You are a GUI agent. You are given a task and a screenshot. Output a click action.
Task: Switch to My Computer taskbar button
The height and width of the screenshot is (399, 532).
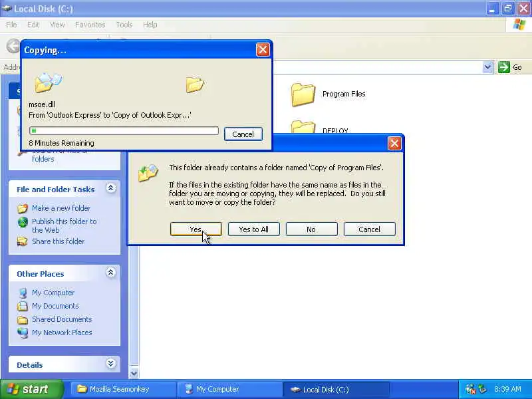pyautogui.click(x=229, y=389)
